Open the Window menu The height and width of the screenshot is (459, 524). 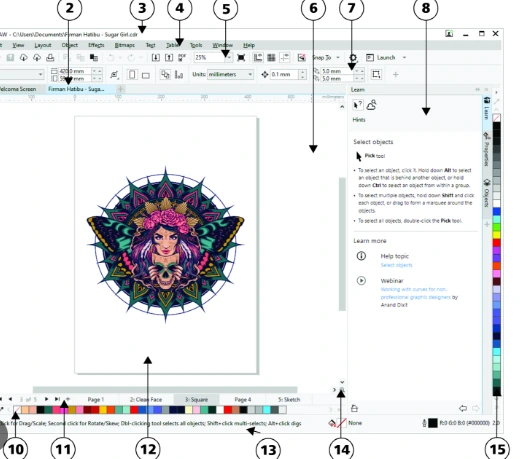click(x=223, y=45)
